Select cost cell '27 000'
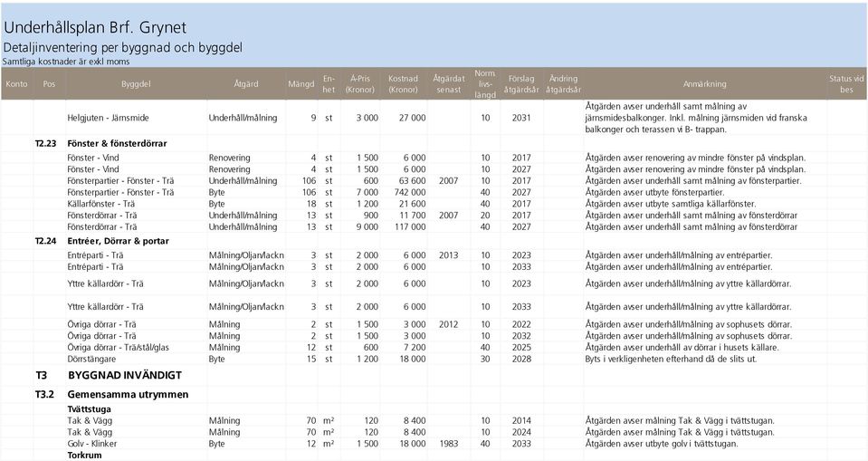 413,118
